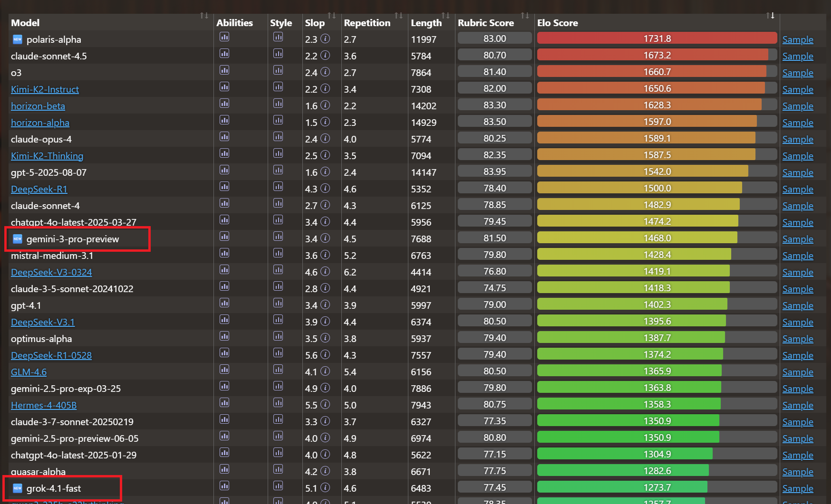
Task: Open Style chart icon for Hermes-4-405B
Action: click(278, 403)
